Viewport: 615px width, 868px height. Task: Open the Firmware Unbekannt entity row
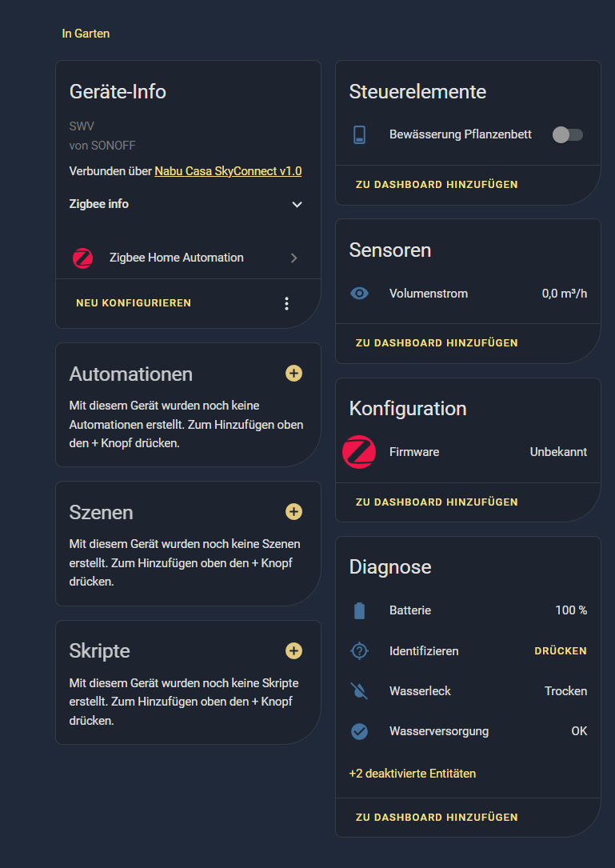[469, 452]
